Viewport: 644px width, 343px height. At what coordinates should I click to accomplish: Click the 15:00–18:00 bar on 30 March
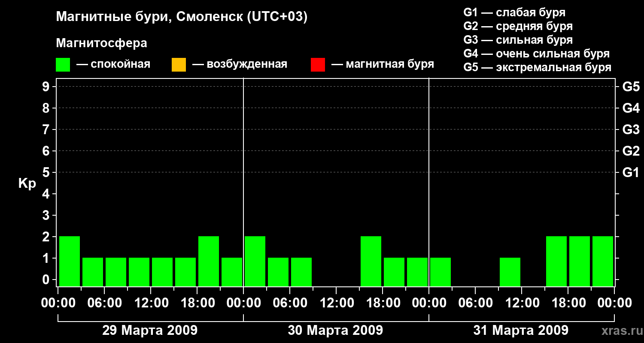point(371,261)
